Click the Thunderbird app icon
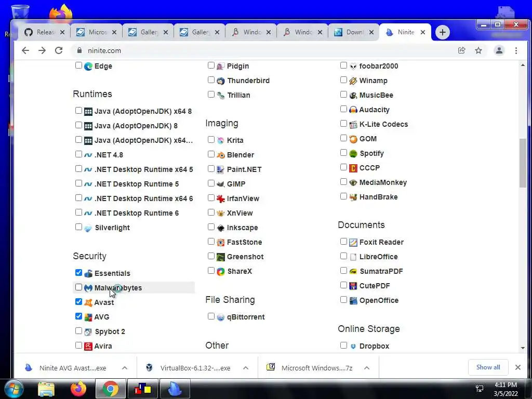 (220, 81)
